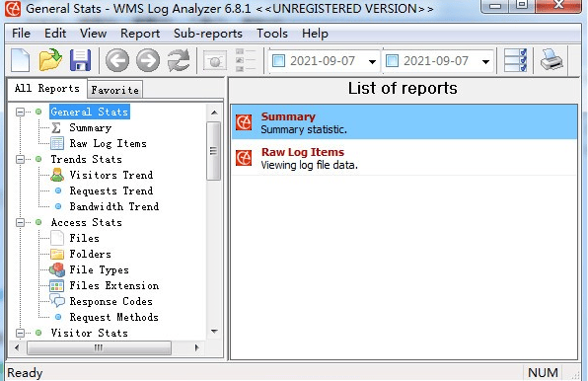Select Summary in the reports tree
This screenshot has height=381, width=588.
click(x=91, y=128)
